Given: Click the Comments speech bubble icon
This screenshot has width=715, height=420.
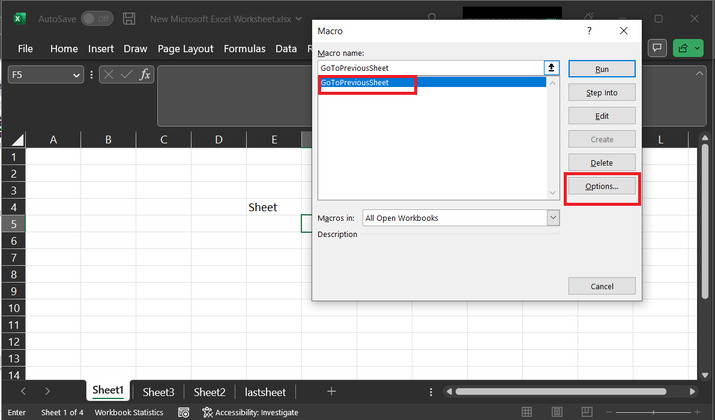Looking at the screenshot, I should (x=657, y=47).
